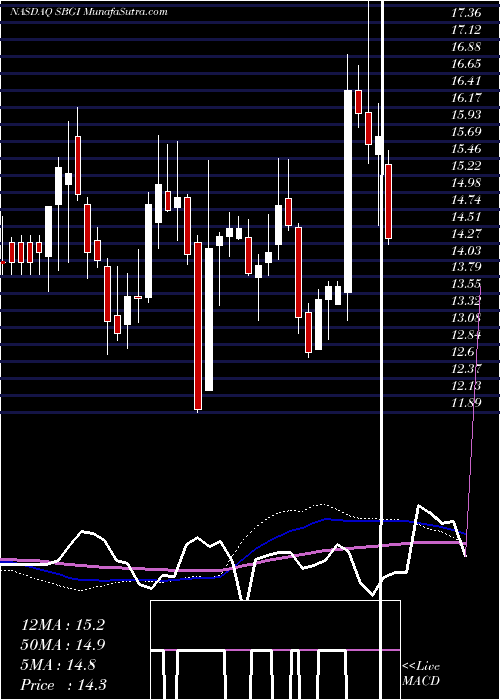Click the 12MA : 15.2 reading
The width and height of the screenshot is (500, 700).
tap(62, 625)
